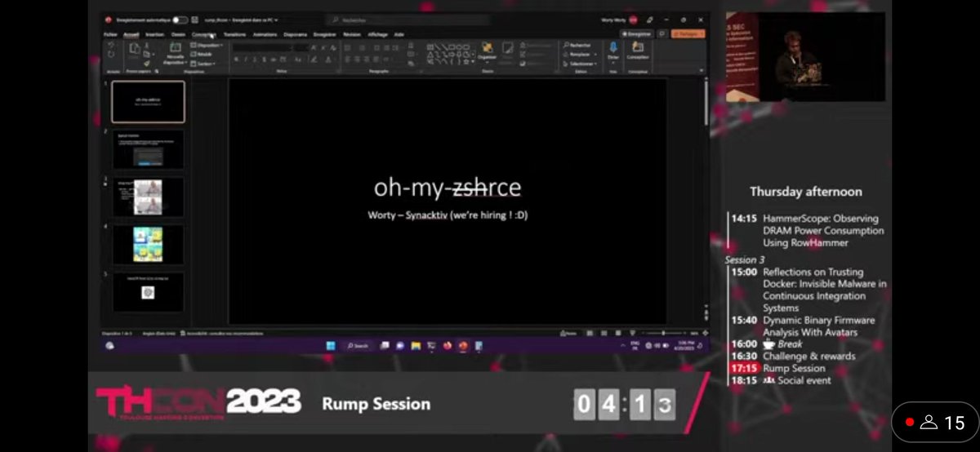Select slide 5 thumbnail in the panel
Image resolution: width=980 pixels, height=452 pixels.
[148, 291]
